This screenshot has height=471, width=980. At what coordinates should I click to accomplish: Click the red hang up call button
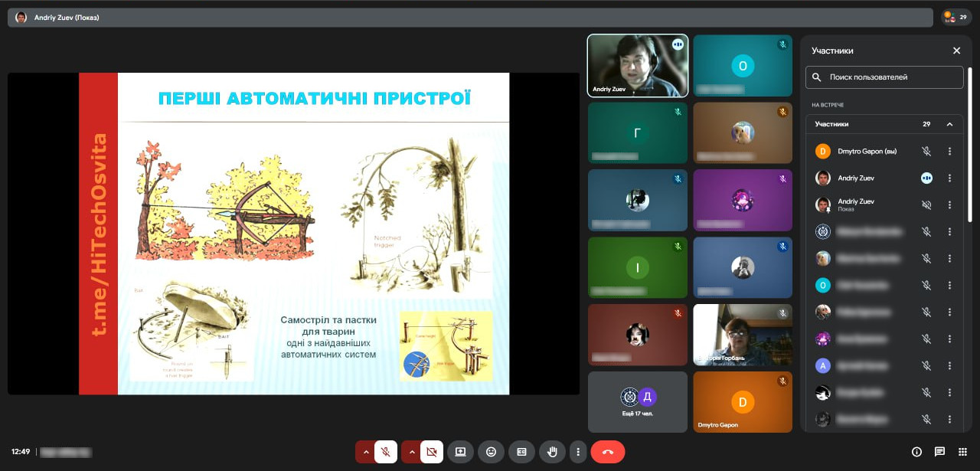coord(607,452)
